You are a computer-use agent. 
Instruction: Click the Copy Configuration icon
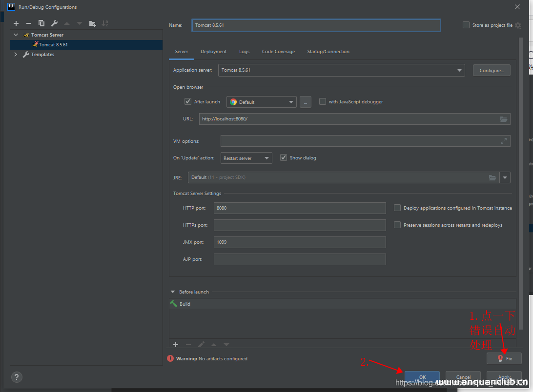coord(41,23)
